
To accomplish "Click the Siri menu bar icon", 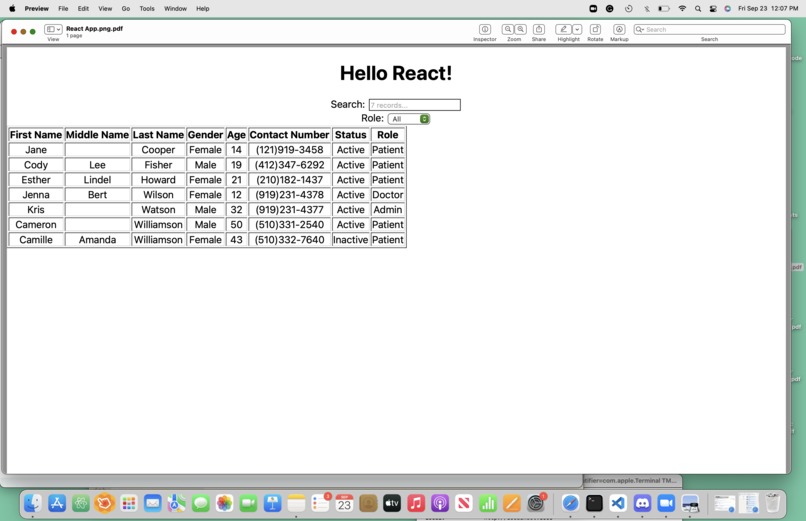I will point(727,8).
